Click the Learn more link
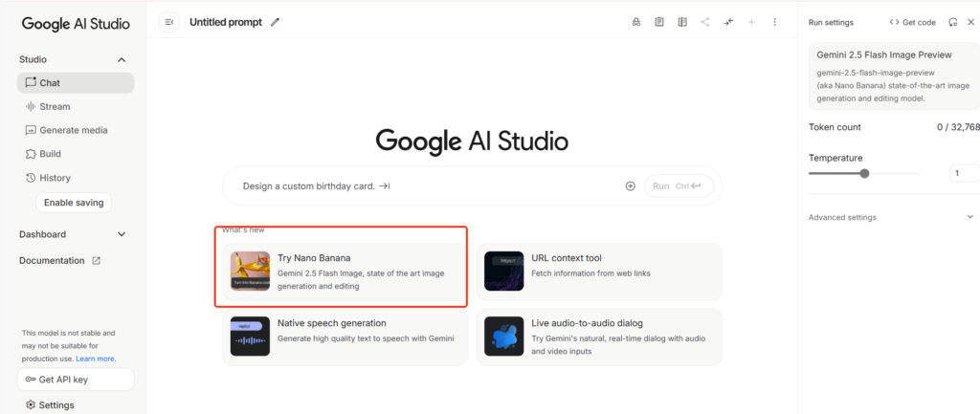This screenshot has height=414, width=980. 95,359
